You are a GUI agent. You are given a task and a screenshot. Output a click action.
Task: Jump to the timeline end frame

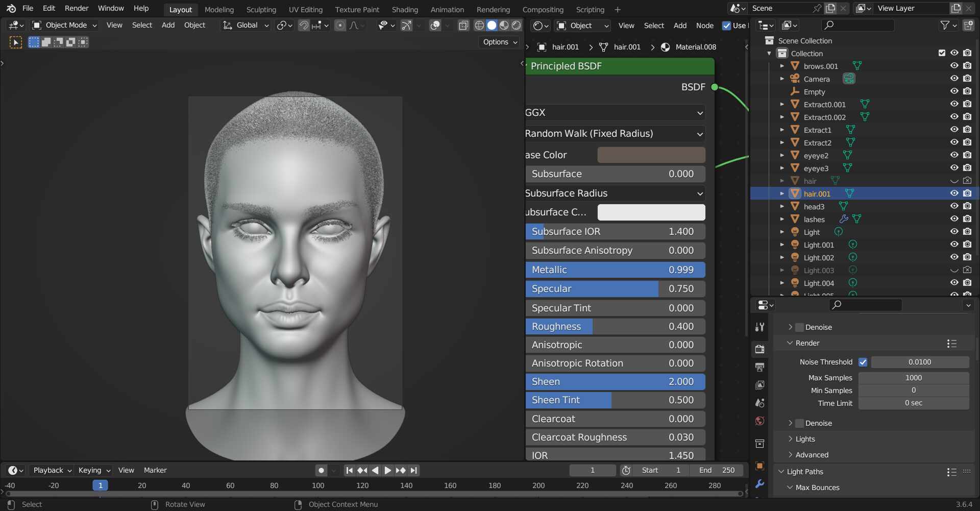tap(414, 470)
